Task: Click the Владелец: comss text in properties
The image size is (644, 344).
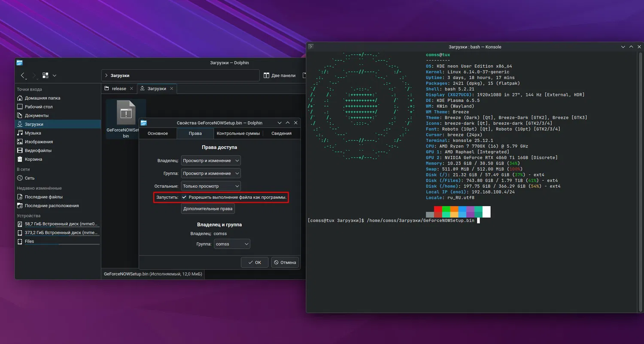Action: tap(209, 234)
